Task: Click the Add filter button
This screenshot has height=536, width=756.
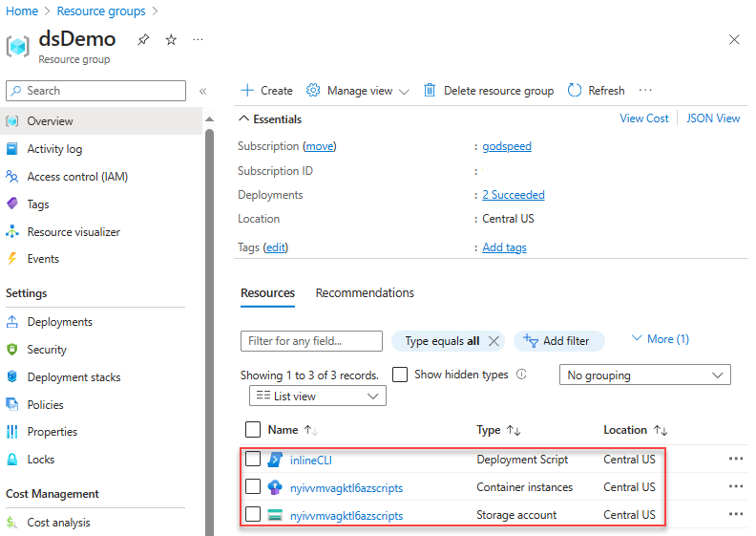Action: pos(558,341)
